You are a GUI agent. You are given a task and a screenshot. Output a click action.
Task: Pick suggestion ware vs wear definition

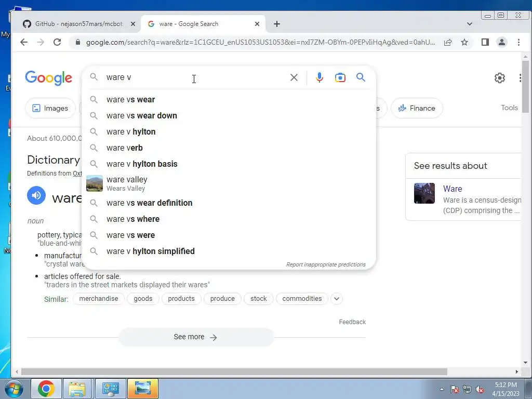[x=229, y=203]
